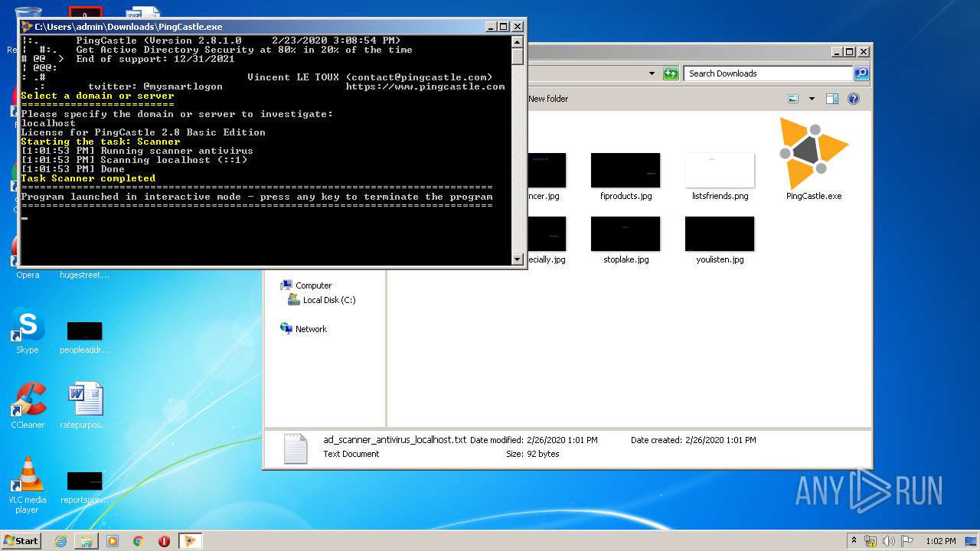Click the pingcastle.com URL in console
Image resolution: width=980 pixels, height=551 pixels.
point(425,86)
